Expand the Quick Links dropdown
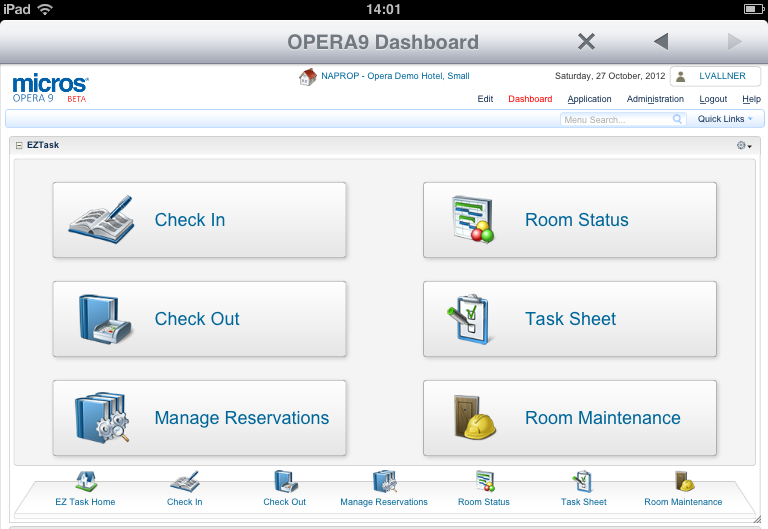 (725, 119)
